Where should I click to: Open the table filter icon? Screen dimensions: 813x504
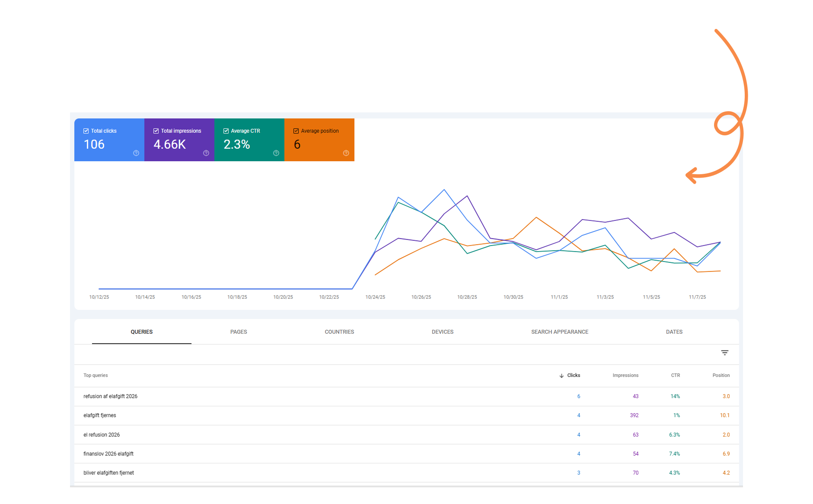pos(725,353)
